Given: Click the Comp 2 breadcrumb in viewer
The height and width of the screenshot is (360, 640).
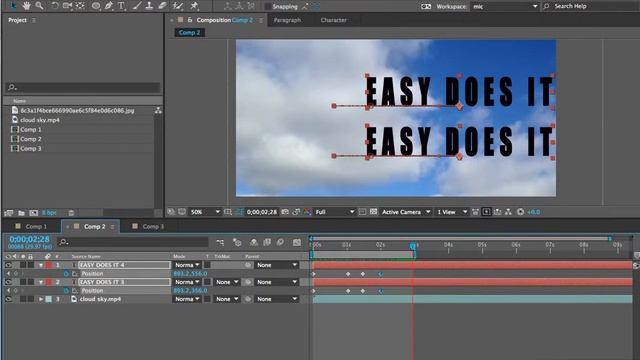Looking at the screenshot, I should coord(189,33).
